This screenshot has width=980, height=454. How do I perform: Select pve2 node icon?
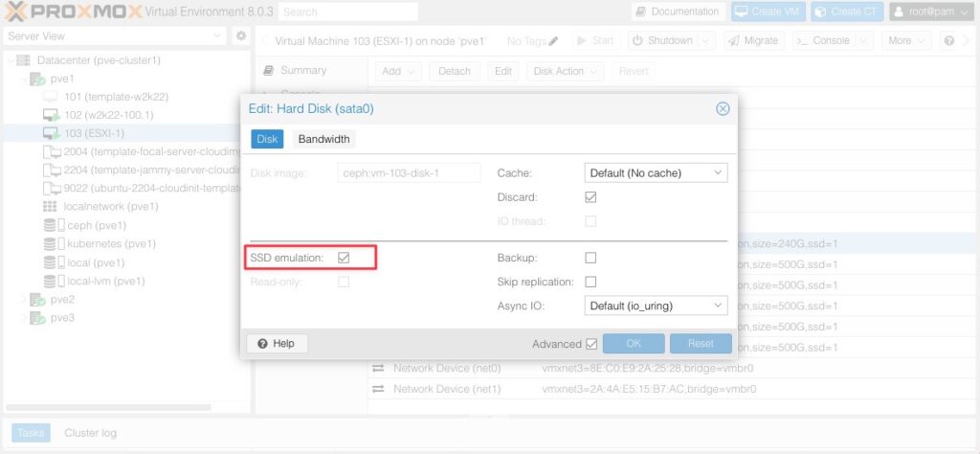pos(37,300)
